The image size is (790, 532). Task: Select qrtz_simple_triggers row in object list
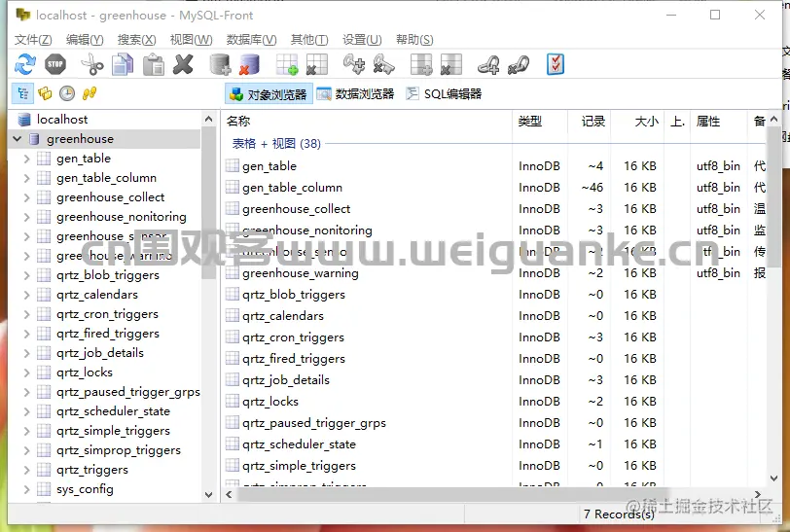(x=495, y=466)
